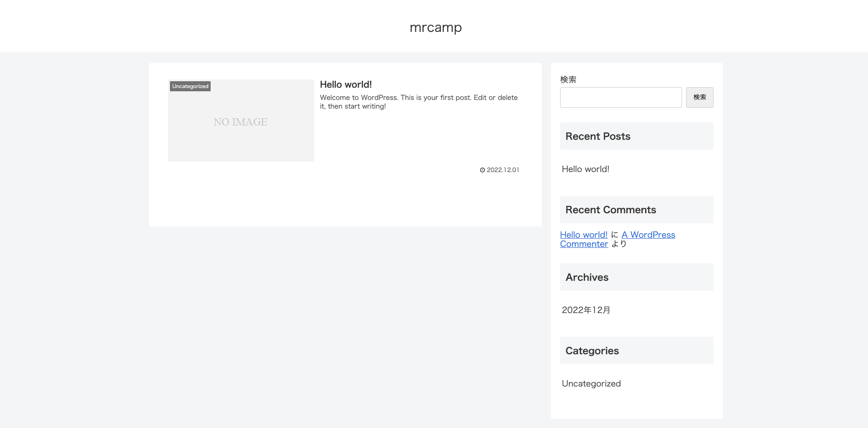Screen dimensions: 868x429
Task: Click the clock icon beside the post date
Action: tap(482, 170)
